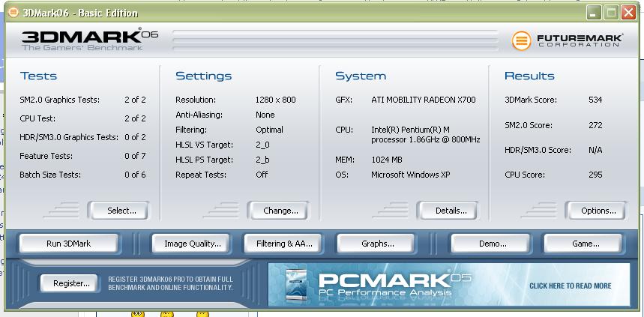644x317 pixels.
Task: Click the Anti-Aliasing 'None' value
Action: pos(265,115)
